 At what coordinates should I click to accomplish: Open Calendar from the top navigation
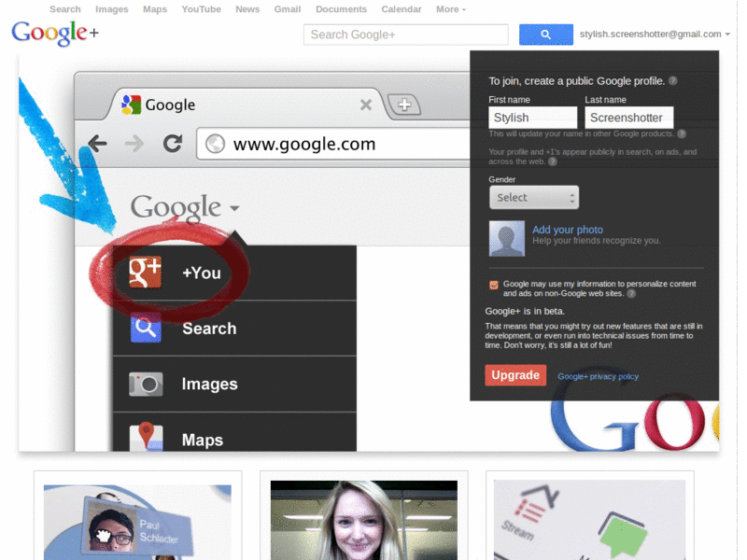pyautogui.click(x=401, y=8)
